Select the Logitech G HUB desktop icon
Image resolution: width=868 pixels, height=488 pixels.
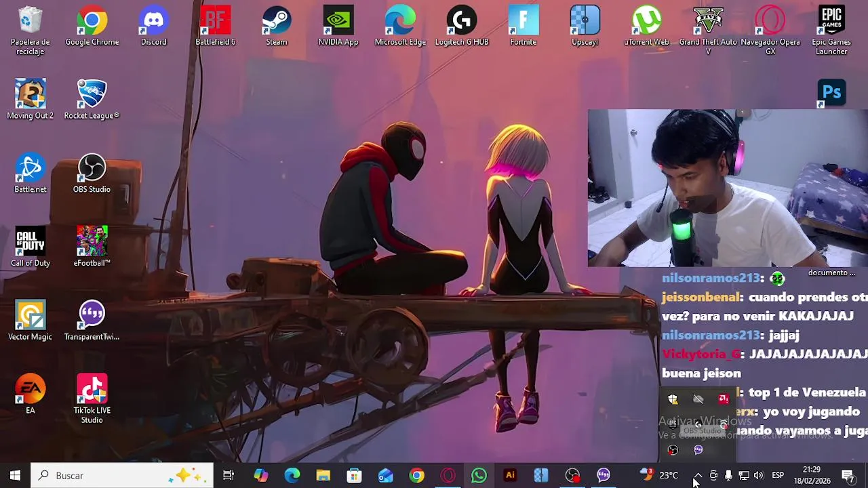tap(462, 26)
